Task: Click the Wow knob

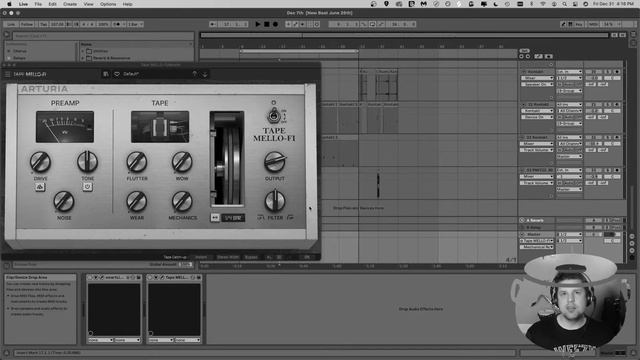Action: coord(182,162)
